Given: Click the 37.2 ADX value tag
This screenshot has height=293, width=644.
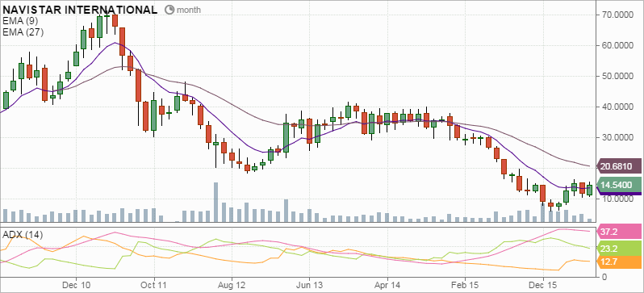Looking at the screenshot, I should tap(620, 231).
